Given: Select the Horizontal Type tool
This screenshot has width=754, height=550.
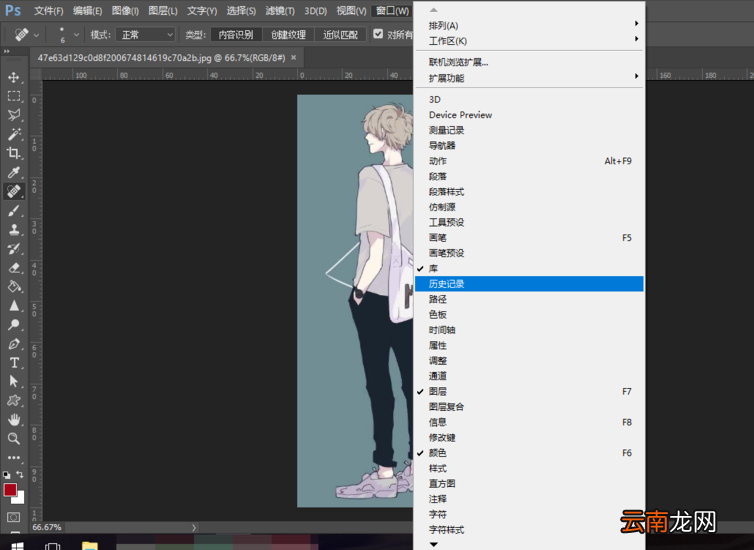Looking at the screenshot, I should pyautogui.click(x=13, y=362).
